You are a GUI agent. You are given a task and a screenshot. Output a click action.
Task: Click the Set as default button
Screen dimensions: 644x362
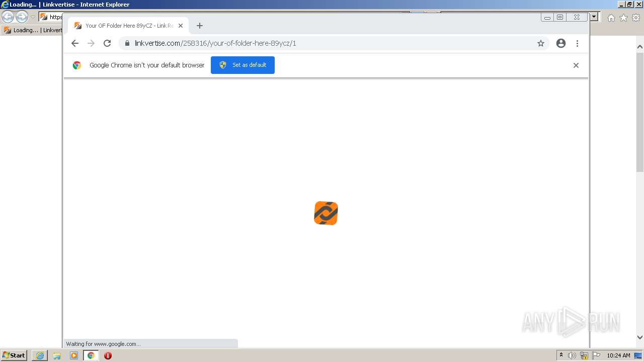click(x=243, y=65)
